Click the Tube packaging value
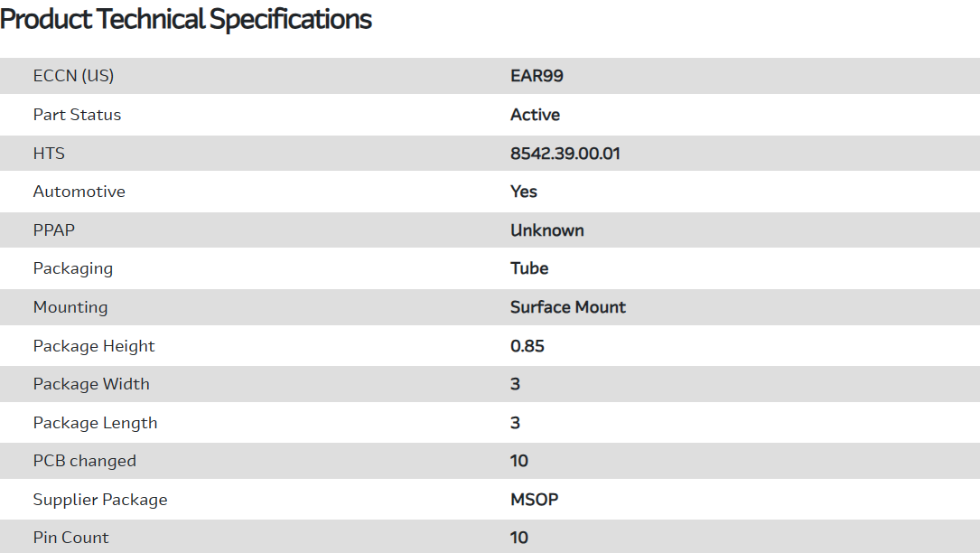 pos(528,268)
